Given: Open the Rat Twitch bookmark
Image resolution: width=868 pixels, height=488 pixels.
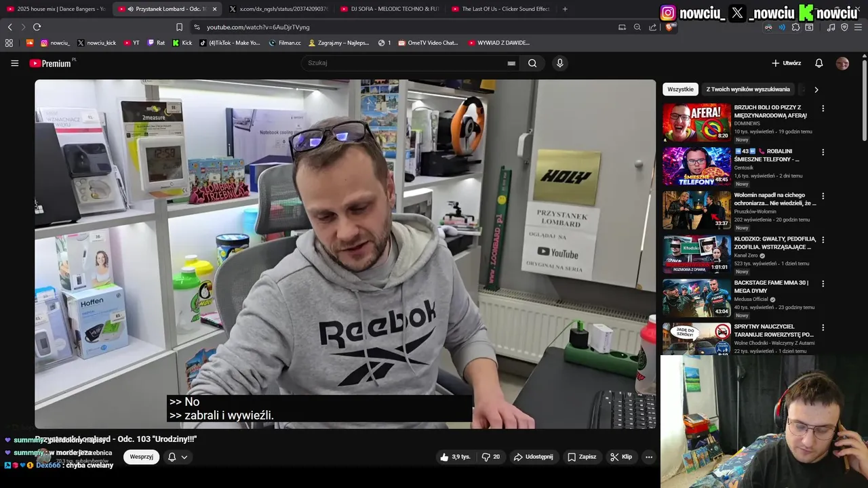Looking at the screenshot, I should tap(156, 43).
